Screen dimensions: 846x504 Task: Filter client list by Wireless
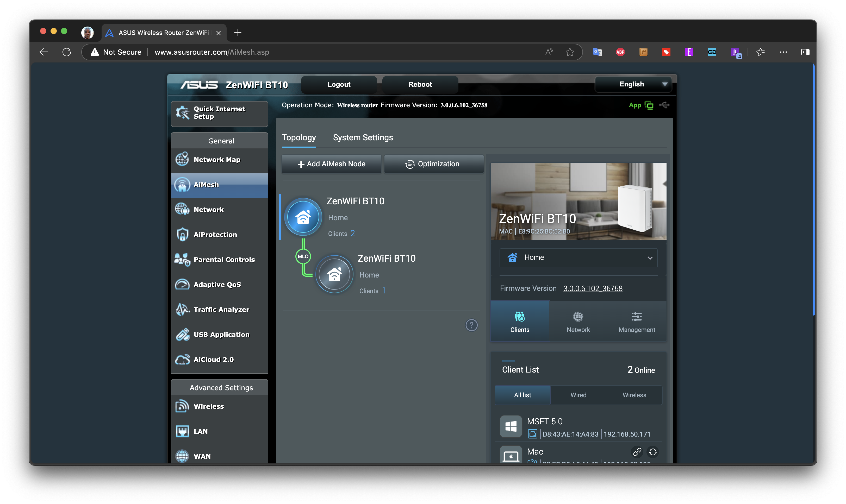[x=634, y=395]
